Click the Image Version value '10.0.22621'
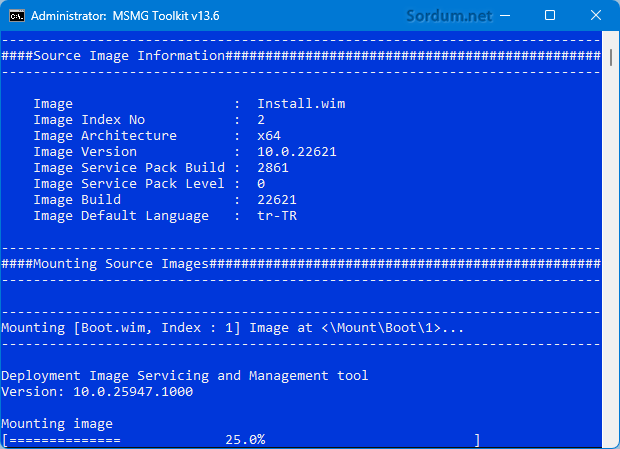 point(297,151)
